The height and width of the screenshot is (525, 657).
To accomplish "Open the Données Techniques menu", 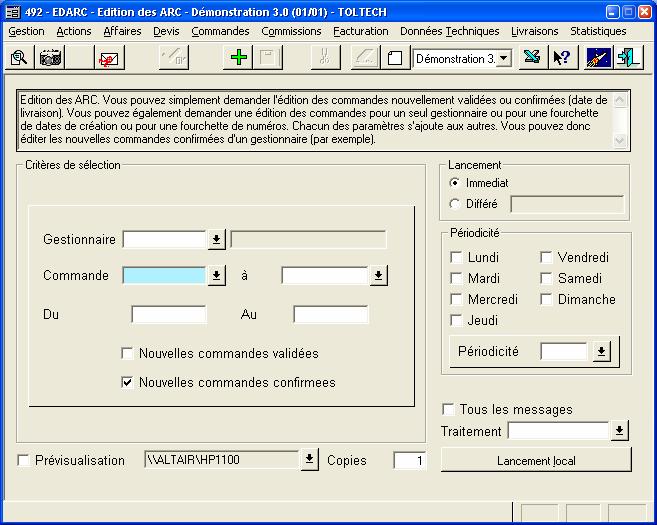I will pos(450,31).
